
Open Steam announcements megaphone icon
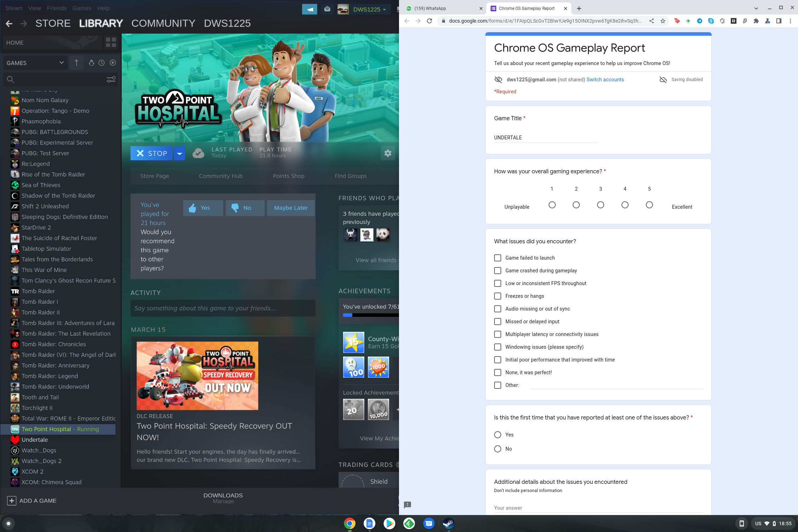[x=310, y=9]
